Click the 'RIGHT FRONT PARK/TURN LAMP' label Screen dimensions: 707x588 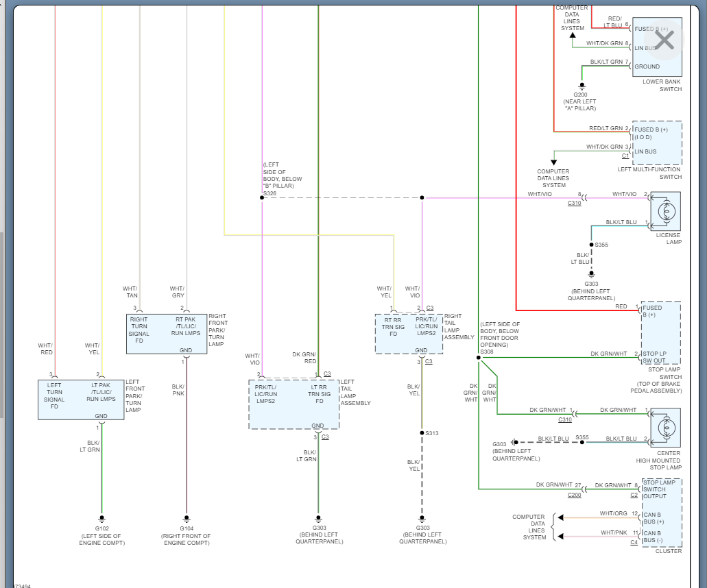(218, 330)
